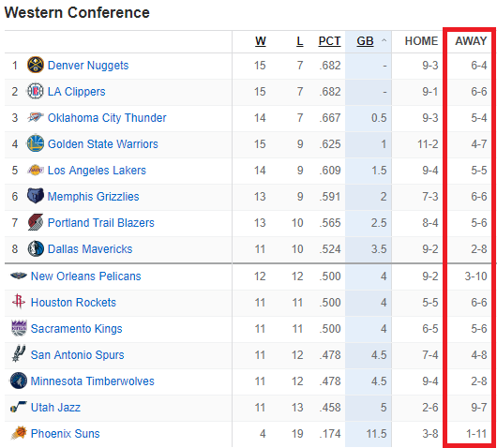Viewport: 497px width, 448px height.
Task: Click the Portland Trail Blazers logo
Action: click(x=36, y=222)
